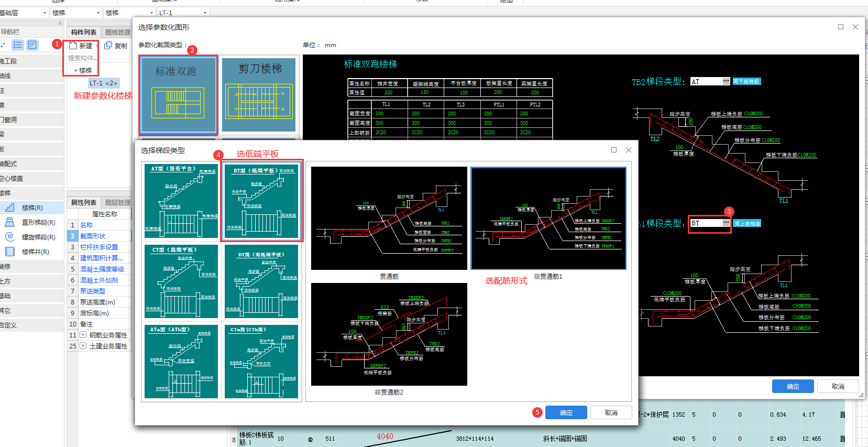Switch to the 图纸管理 tab
Screen dimensions: 868x447
pyautogui.click(x=118, y=32)
